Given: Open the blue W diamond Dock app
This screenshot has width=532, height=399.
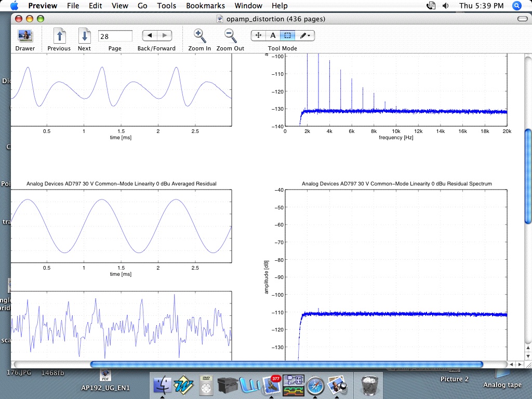Looking at the screenshot, I should 183,385.
